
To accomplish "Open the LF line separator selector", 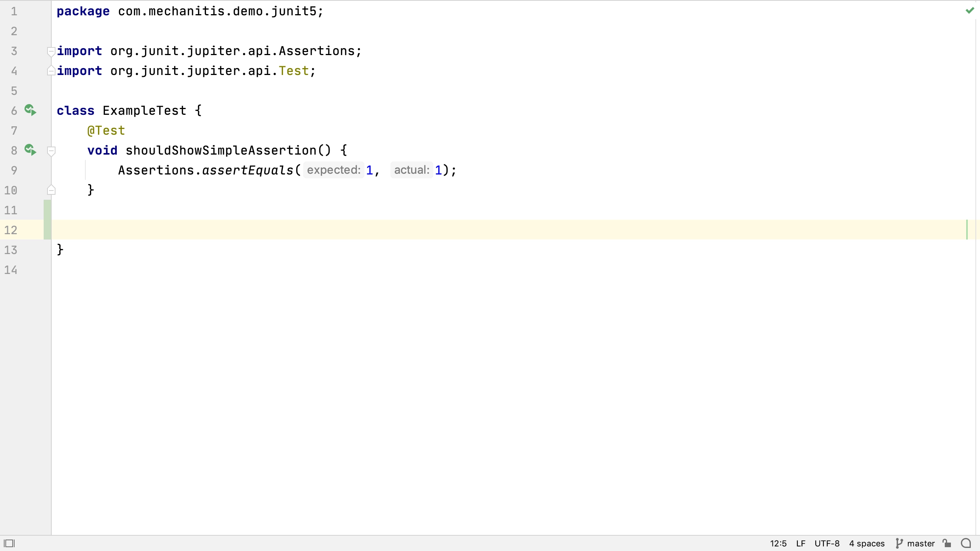I will 801,543.
